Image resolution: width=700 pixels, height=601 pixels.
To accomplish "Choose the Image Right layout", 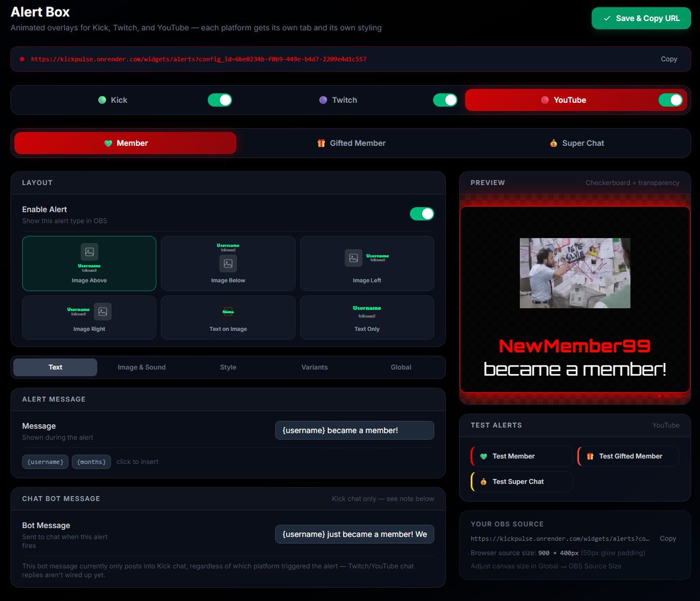I will tap(89, 317).
